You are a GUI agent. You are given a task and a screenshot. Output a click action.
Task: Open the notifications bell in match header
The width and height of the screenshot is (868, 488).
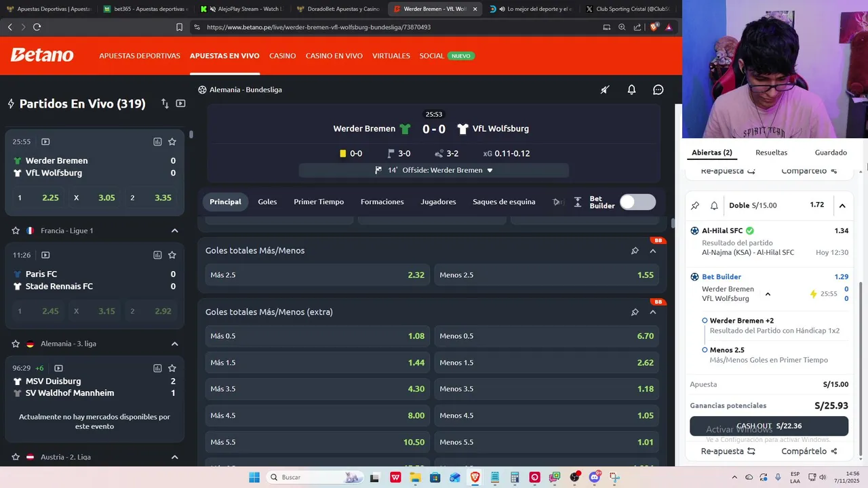tap(631, 89)
